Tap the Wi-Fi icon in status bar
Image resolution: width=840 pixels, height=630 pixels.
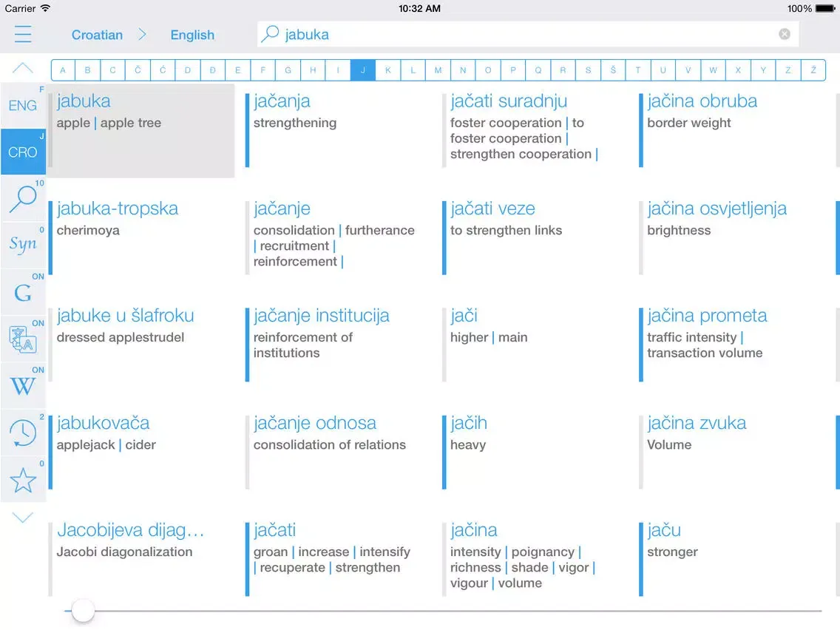pos(46,8)
